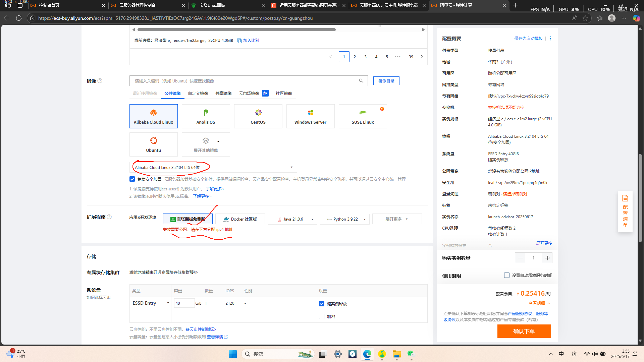Open the browser favorites star icon
Screen dimensions: 644x362
pyautogui.click(x=585, y=18)
